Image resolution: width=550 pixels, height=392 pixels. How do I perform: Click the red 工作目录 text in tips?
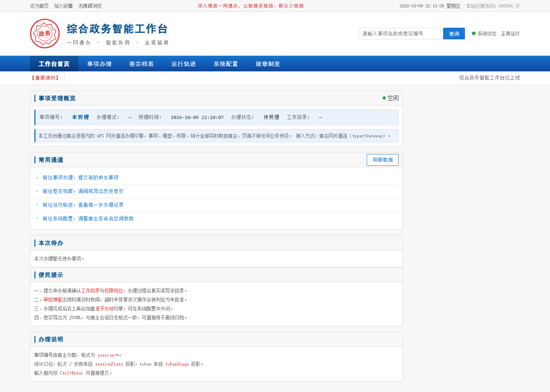click(x=90, y=291)
